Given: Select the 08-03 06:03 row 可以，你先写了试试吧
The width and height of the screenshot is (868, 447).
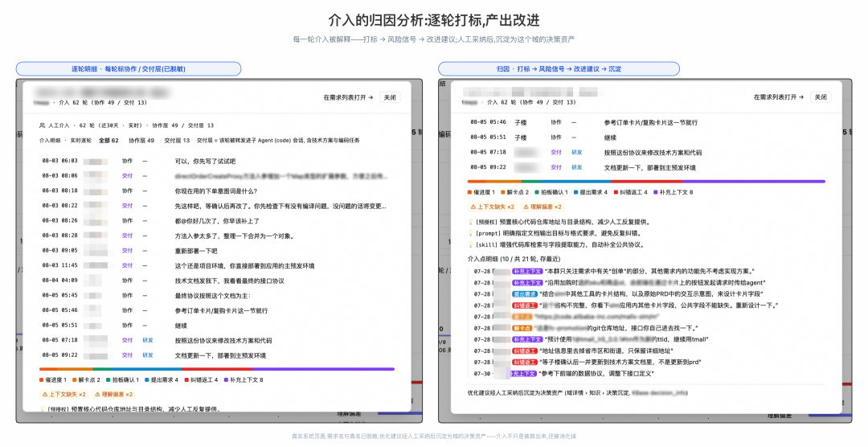Looking at the screenshot, I should [x=217, y=161].
